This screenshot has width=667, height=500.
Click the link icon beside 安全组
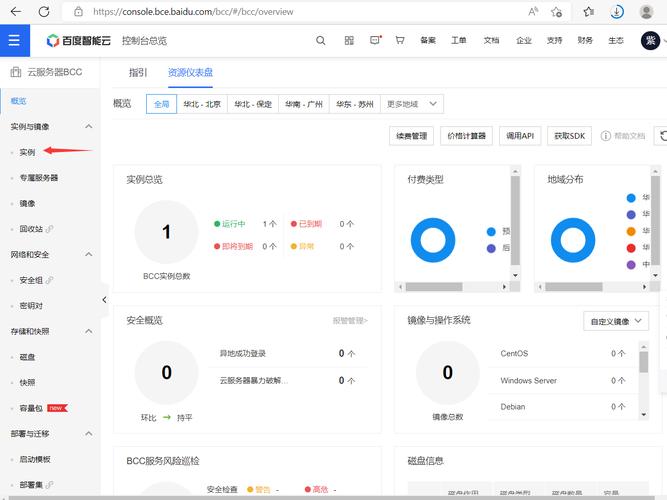click(49, 280)
